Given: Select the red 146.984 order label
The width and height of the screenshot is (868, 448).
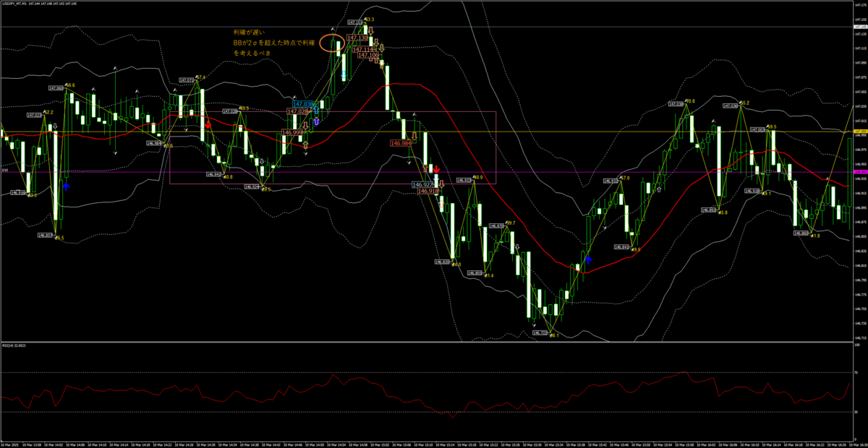Looking at the screenshot, I should [401, 143].
